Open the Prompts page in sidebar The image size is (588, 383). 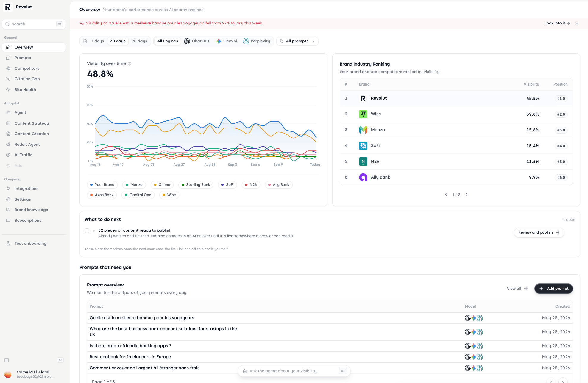tap(34, 58)
